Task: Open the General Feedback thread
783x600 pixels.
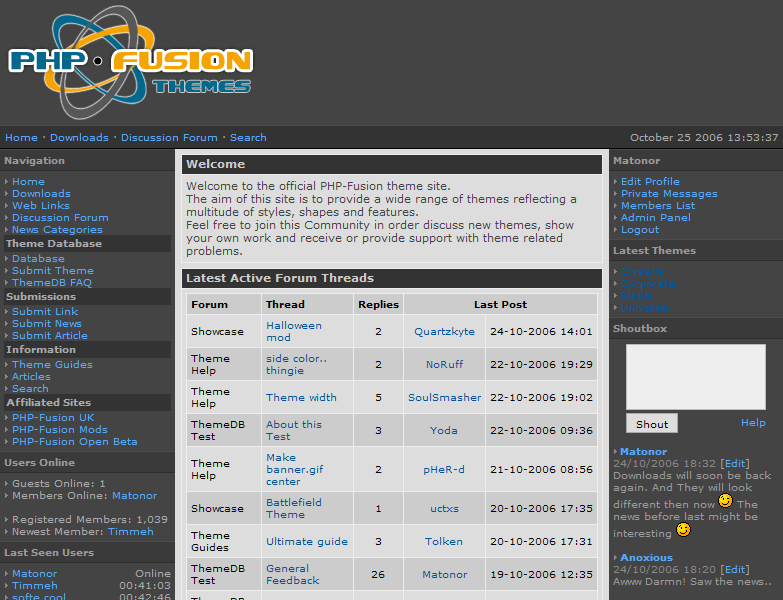Action: [292, 575]
